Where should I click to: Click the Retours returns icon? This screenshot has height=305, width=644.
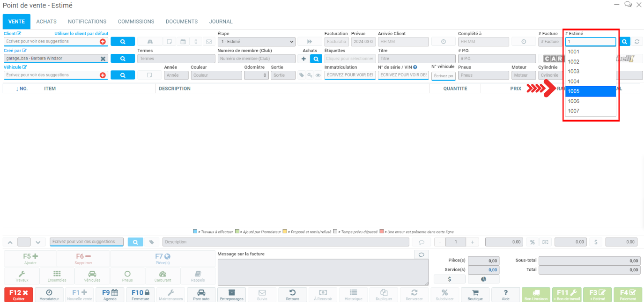coord(293,295)
